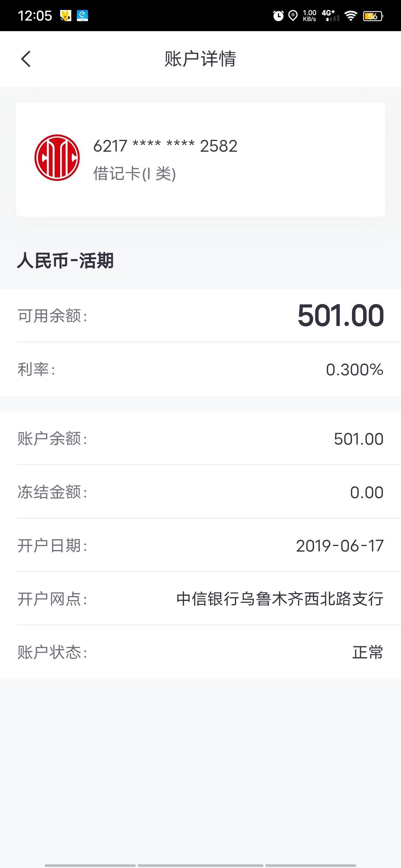Tap the yellow notification app icon
Screen dimensions: 401x868
[x=66, y=16]
